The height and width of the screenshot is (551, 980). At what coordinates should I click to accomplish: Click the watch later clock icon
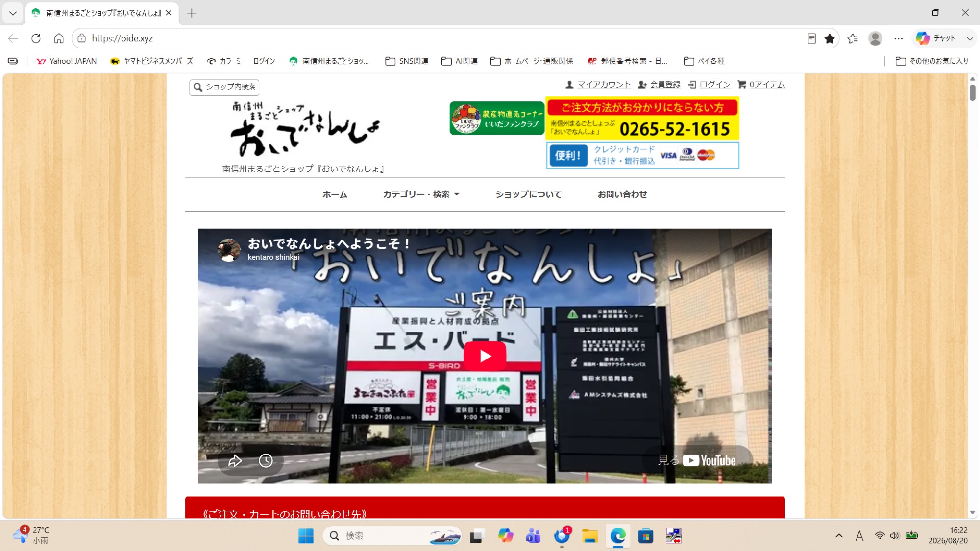pyautogui.click(x=266, y=460)
